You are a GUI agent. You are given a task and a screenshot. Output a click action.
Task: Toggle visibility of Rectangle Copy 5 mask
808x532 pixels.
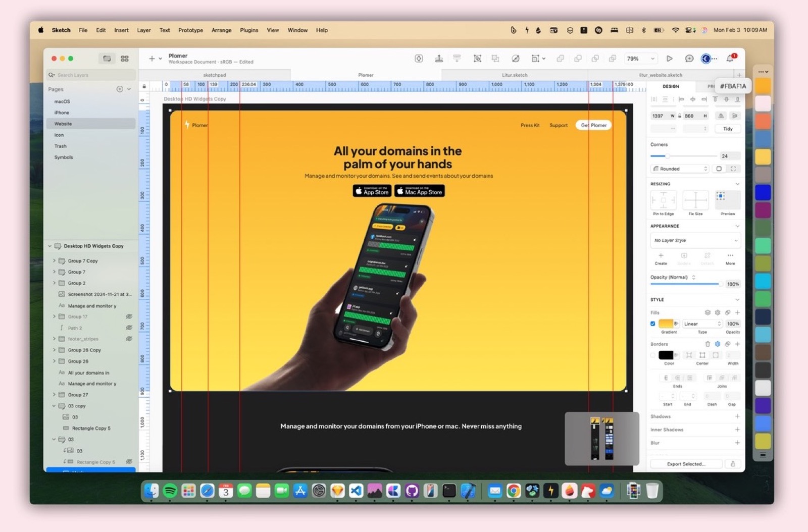click(129, 462)
